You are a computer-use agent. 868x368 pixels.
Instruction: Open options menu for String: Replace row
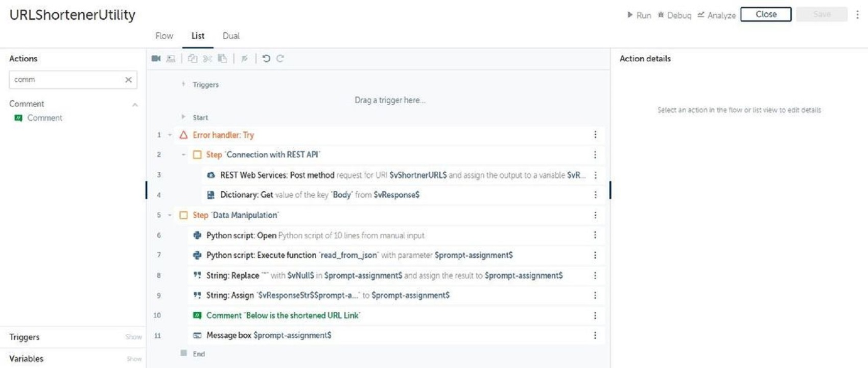(x=595, y=275)
